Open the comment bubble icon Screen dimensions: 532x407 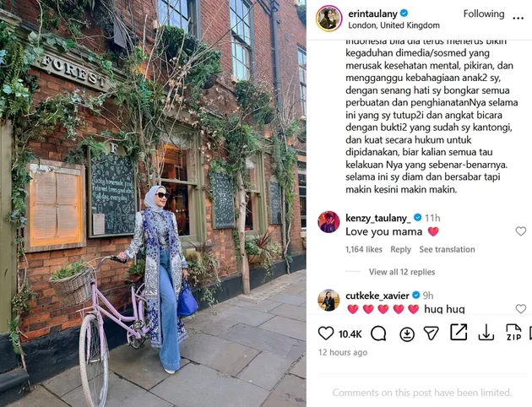(378, 334)
